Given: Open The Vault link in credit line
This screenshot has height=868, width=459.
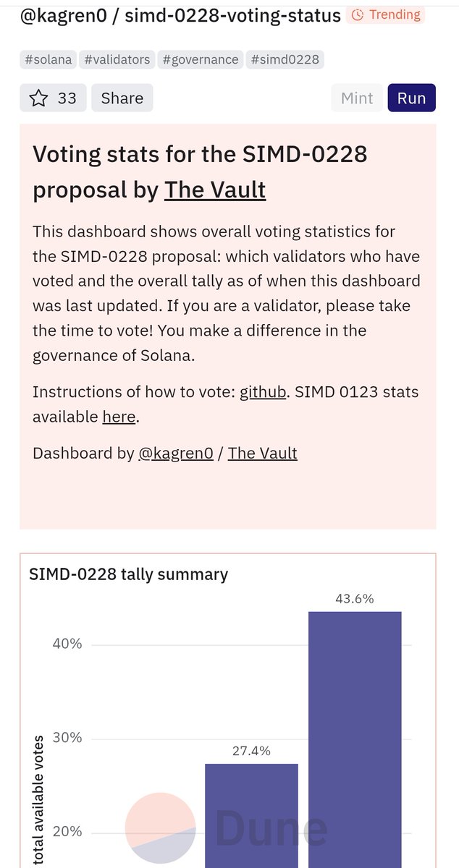Looking at the screenshot, I should [x=262, y=453].
